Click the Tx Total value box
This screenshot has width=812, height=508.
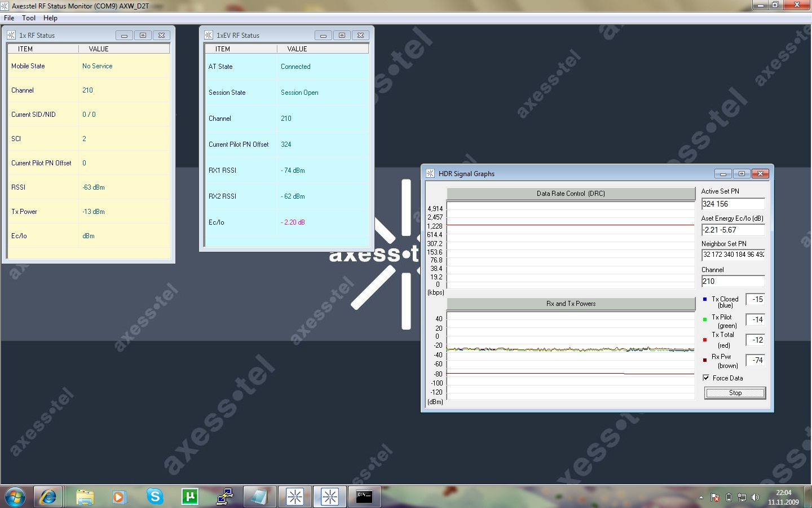click(x=756, y=340)
